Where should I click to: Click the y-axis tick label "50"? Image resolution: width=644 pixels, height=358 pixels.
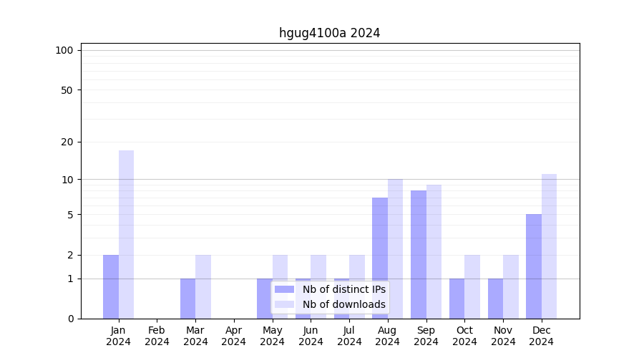(x=67, y=90)
